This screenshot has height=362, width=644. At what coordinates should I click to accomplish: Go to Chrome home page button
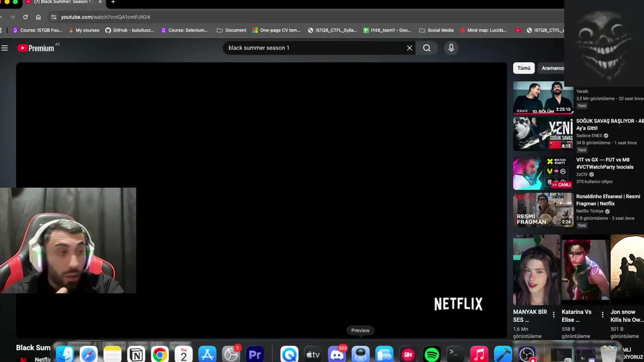point(38,17)
